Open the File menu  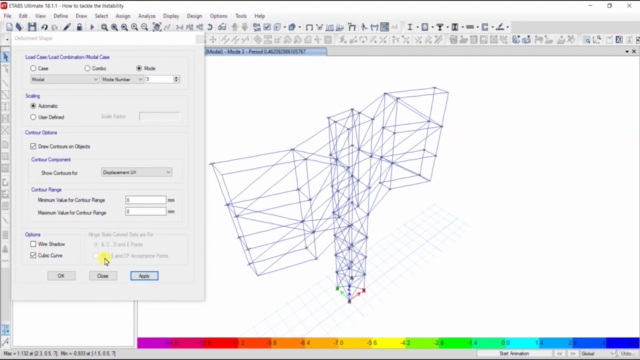[x=7, y=16]
